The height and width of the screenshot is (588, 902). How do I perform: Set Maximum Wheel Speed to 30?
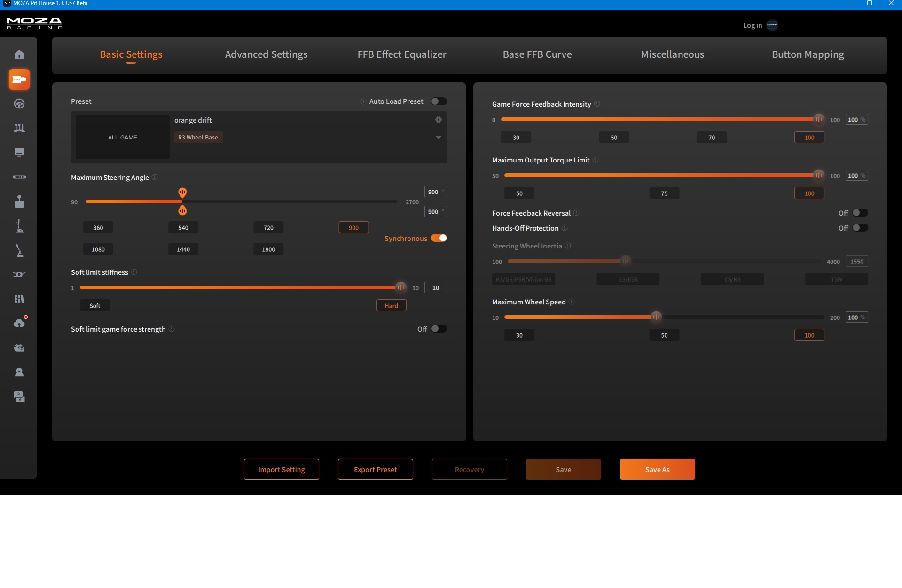[x=519, y=335]
